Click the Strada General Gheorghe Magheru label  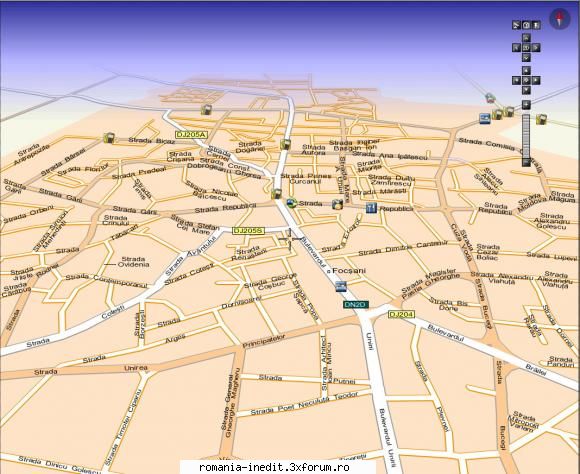[x=231, y=402]
